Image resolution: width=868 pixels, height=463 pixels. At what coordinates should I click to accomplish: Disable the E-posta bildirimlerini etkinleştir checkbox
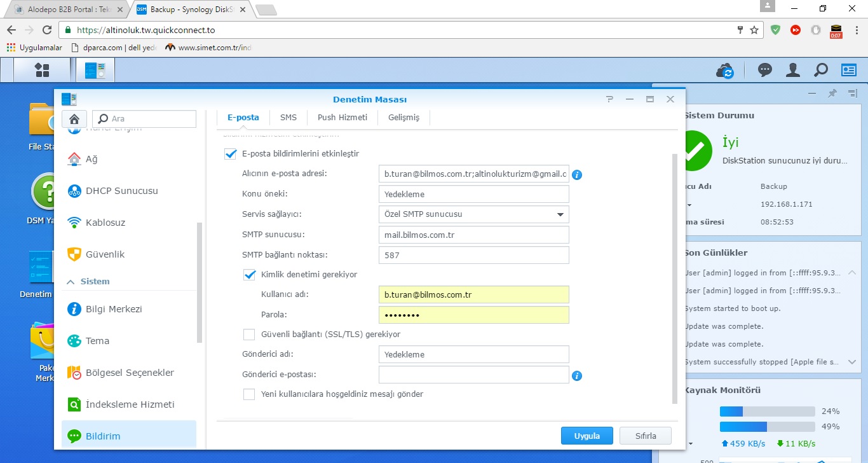click(231, 154)
